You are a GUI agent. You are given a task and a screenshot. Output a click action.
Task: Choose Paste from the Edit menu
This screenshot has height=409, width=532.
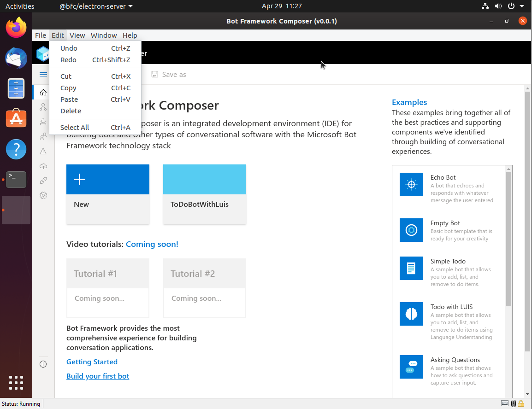(x=95, y=99)
